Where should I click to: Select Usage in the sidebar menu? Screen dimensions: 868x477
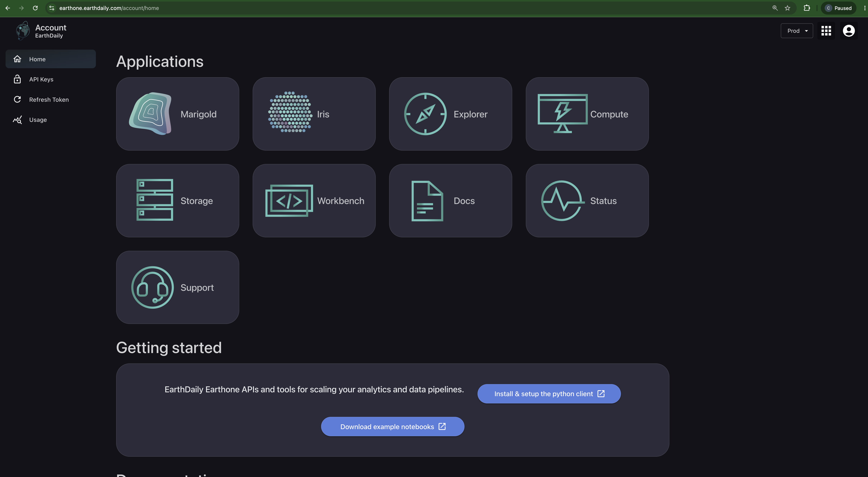coord(51,120)
